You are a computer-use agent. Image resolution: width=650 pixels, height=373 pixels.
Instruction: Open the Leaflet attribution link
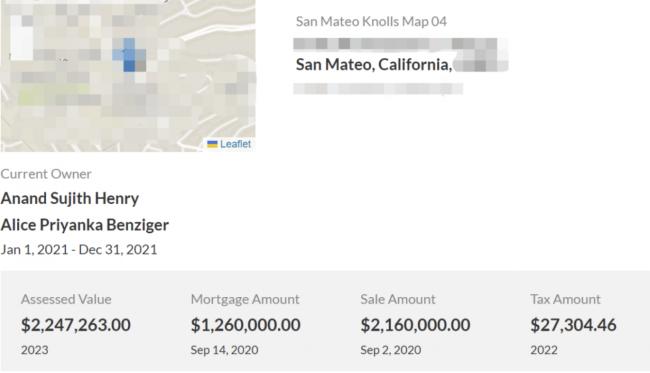coord(235,144)
